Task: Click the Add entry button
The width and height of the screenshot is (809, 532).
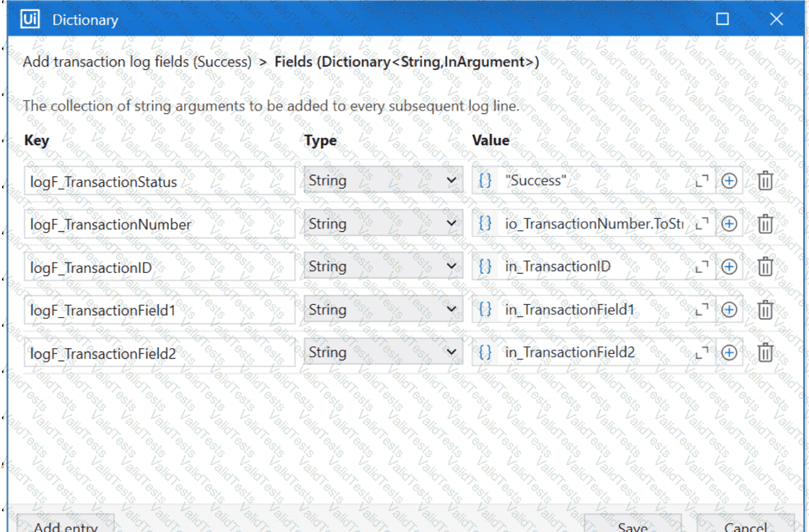Action: point(65,524)
